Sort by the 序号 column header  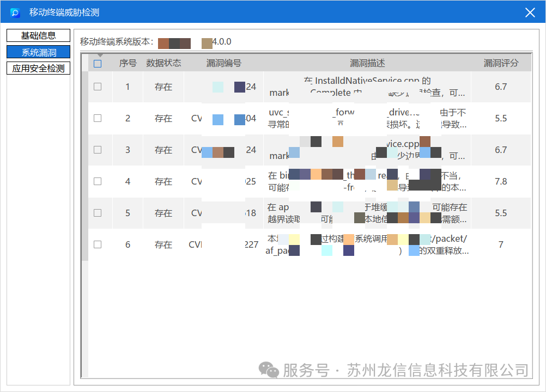(128, 63)
